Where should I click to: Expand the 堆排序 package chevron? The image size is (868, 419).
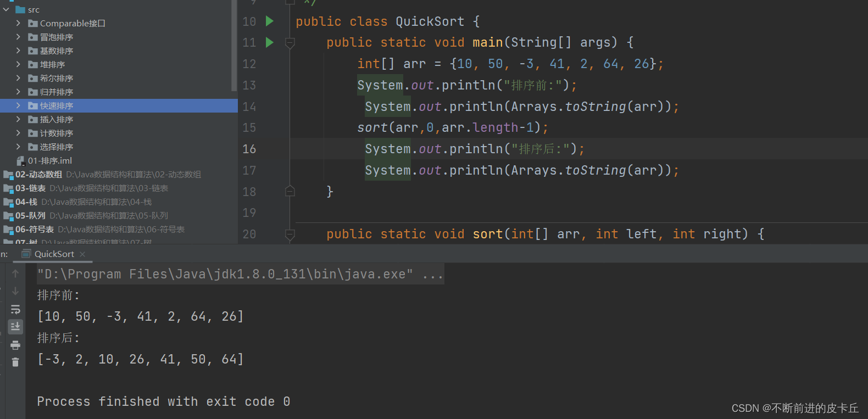(x=18, y=64)
